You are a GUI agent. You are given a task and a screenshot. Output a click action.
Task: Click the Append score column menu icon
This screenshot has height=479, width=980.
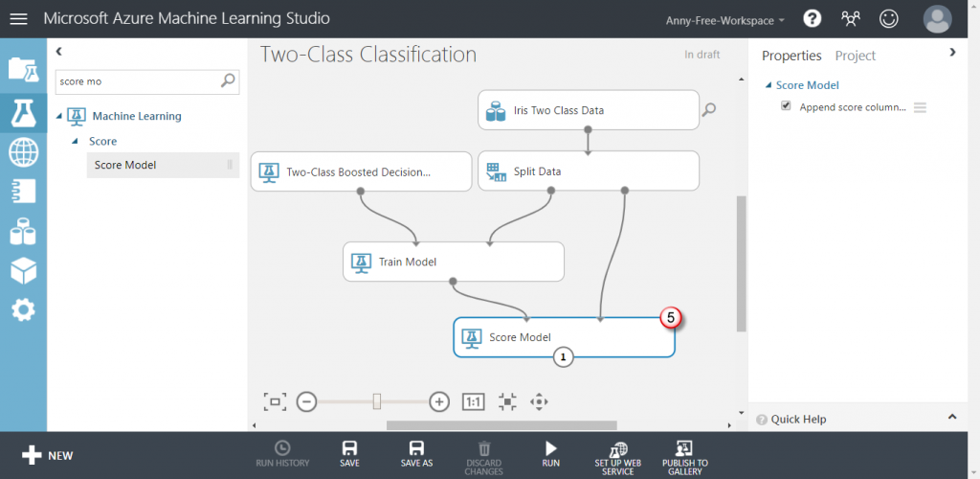coord(920,107)
